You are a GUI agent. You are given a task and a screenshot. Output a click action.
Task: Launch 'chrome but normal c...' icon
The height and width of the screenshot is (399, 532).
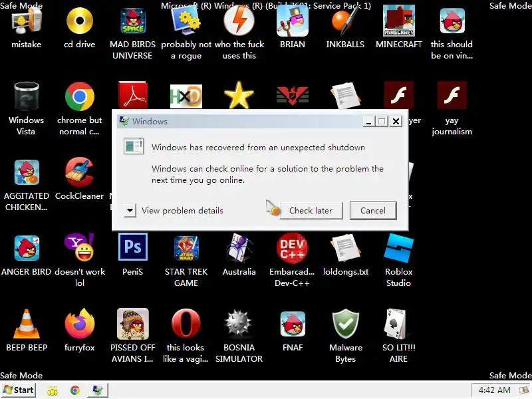point(79,96)
